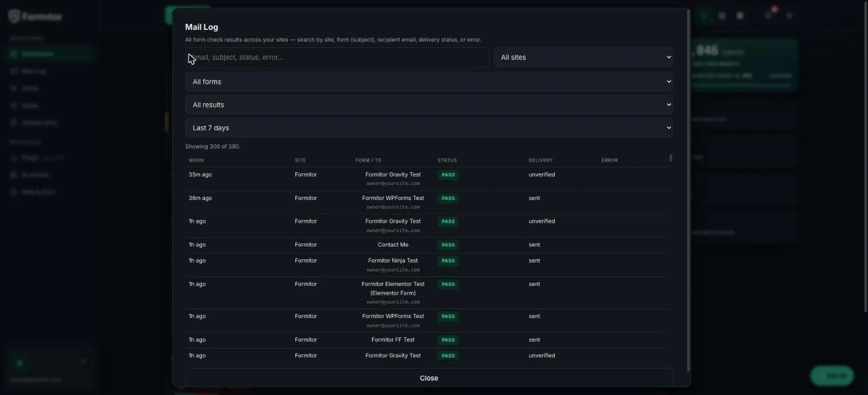Image resolution: width=868 pixels, height=395 pixels.
Task: Click the DELIVERY column header
Action: tap(540, 161)
